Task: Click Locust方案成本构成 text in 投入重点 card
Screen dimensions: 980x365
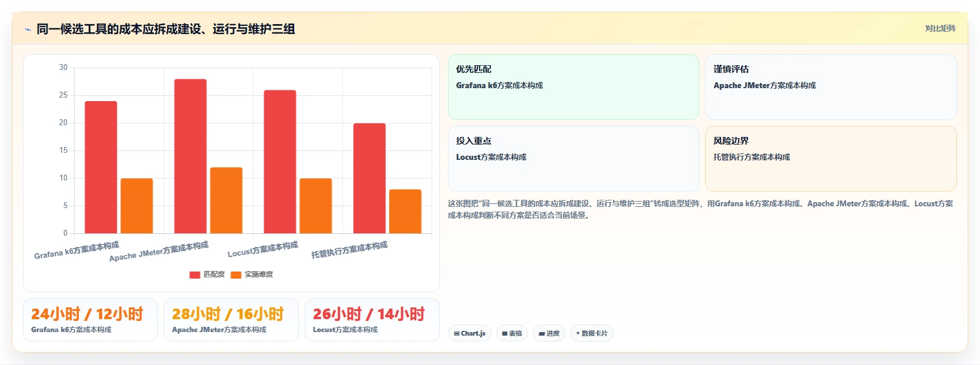Action: pyautogui.click(x=491, y=157)
